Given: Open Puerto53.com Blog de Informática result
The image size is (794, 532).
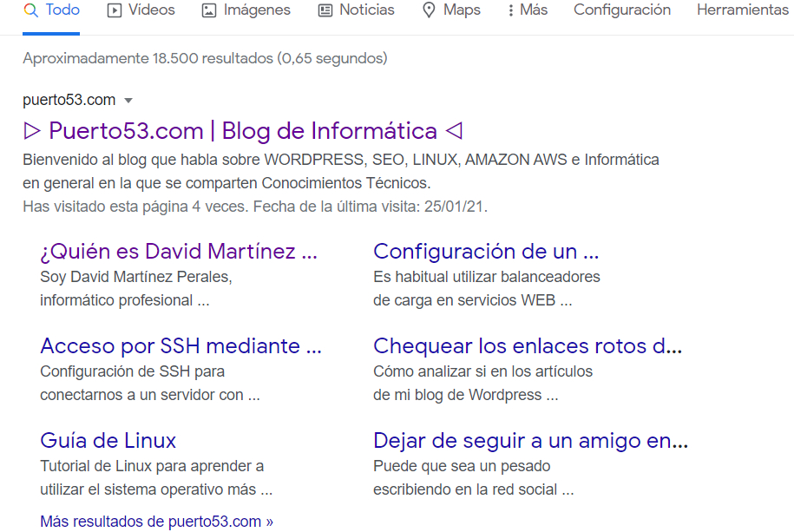Looking at the screenshot, I should 243,131.
